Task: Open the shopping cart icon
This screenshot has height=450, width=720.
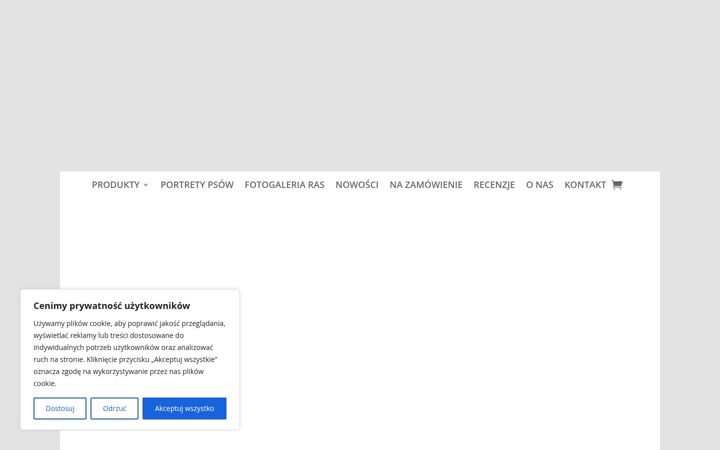Action: point(617,185)
